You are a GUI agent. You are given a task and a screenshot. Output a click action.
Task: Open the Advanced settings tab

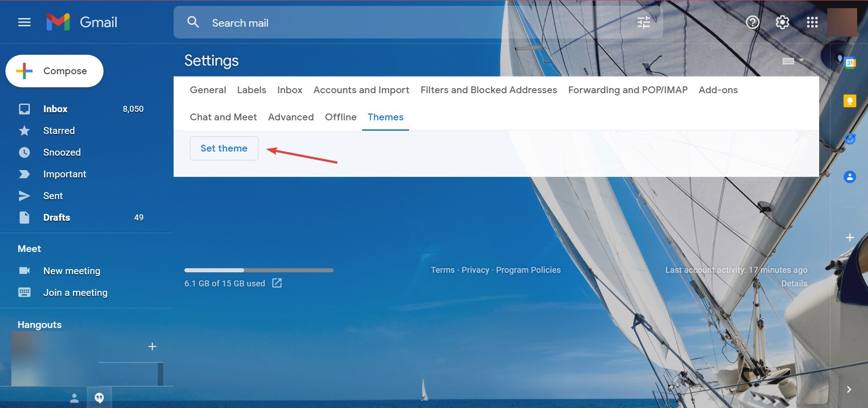point(291,117)
